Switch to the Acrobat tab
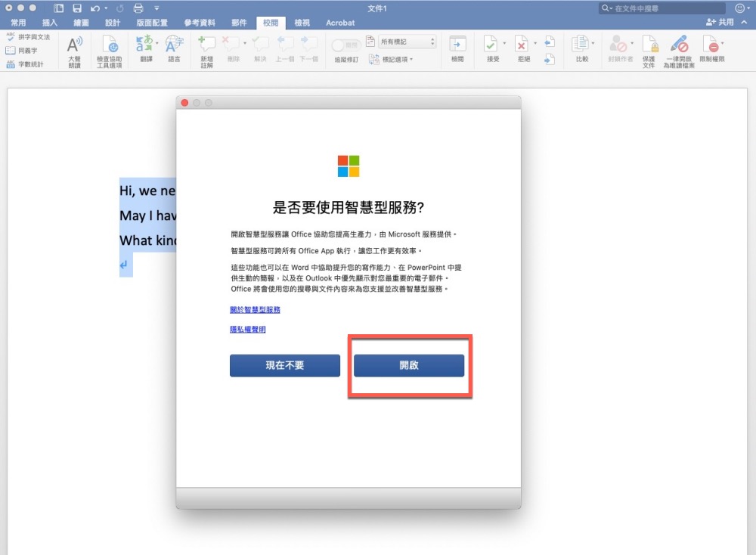This screenshot has width=756, height=555. (x=340, y=23)
